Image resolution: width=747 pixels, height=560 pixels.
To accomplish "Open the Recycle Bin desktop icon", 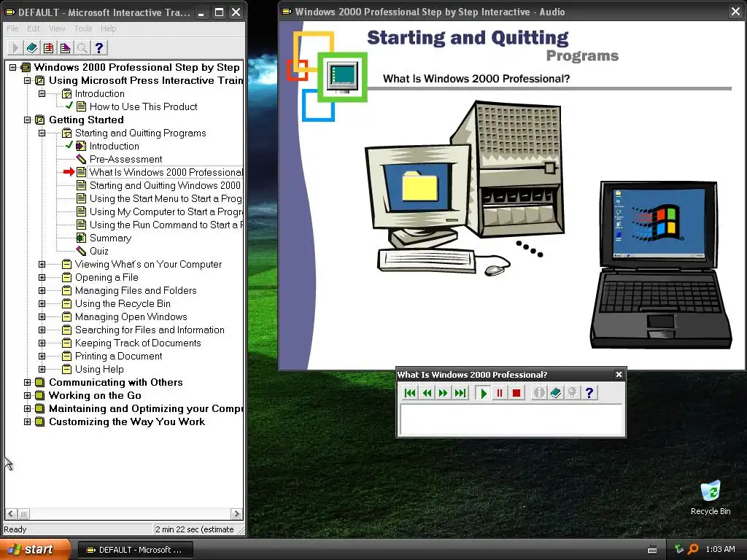I will [711, 497].
